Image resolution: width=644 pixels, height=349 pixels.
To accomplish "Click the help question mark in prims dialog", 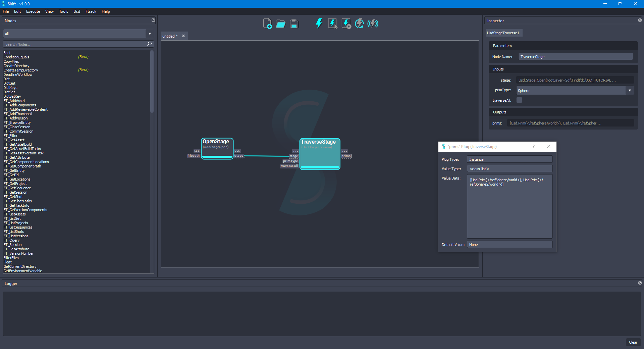I will coord(533,146).
